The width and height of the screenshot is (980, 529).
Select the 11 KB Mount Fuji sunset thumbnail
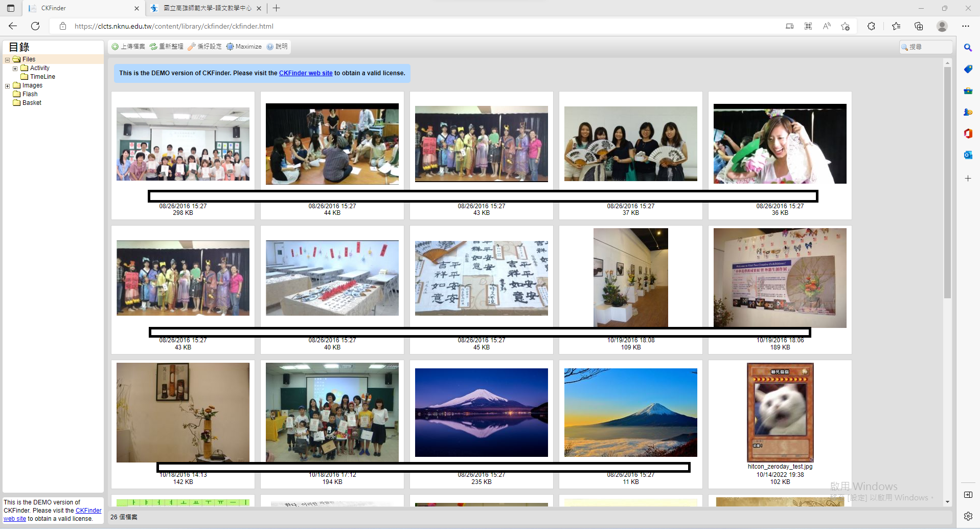point(631,412)
